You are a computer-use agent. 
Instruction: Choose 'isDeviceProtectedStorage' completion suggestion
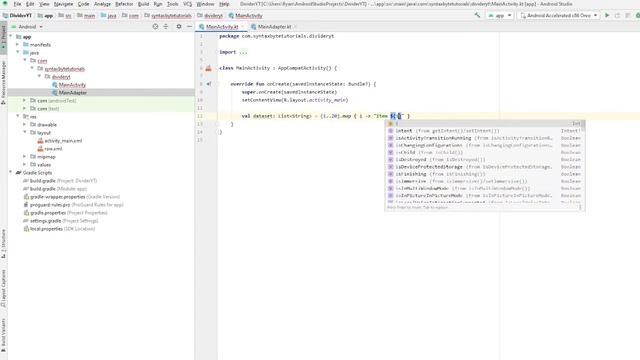484,167
